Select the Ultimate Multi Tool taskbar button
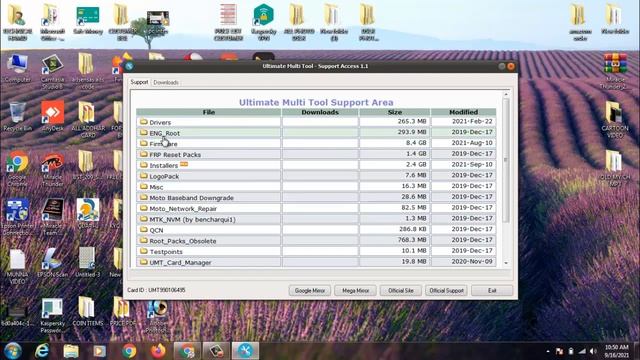Viewport: 640px width, 360px height. tap(245, 351)
